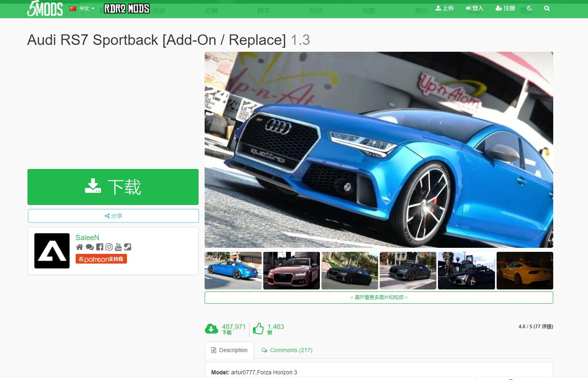
Task: Go to the RDR2 MODS site logo
Action: 127,8
